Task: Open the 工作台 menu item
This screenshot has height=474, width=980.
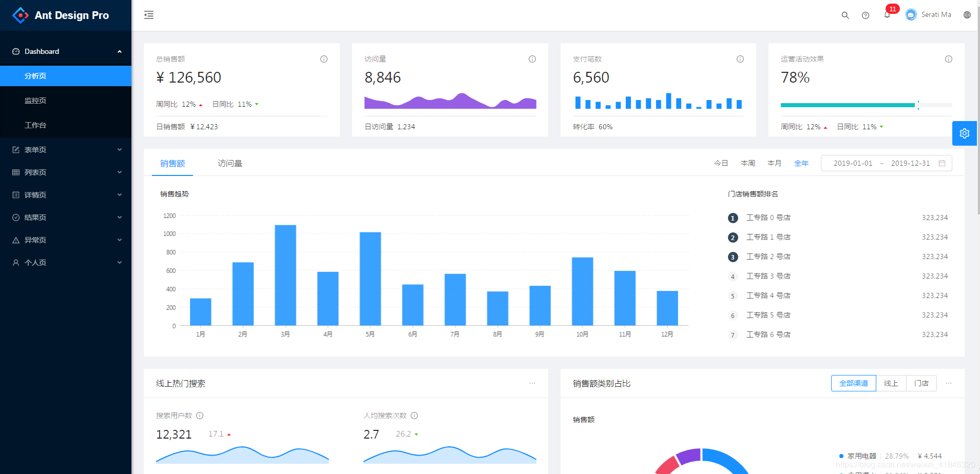Action: (x=66, y=125)
